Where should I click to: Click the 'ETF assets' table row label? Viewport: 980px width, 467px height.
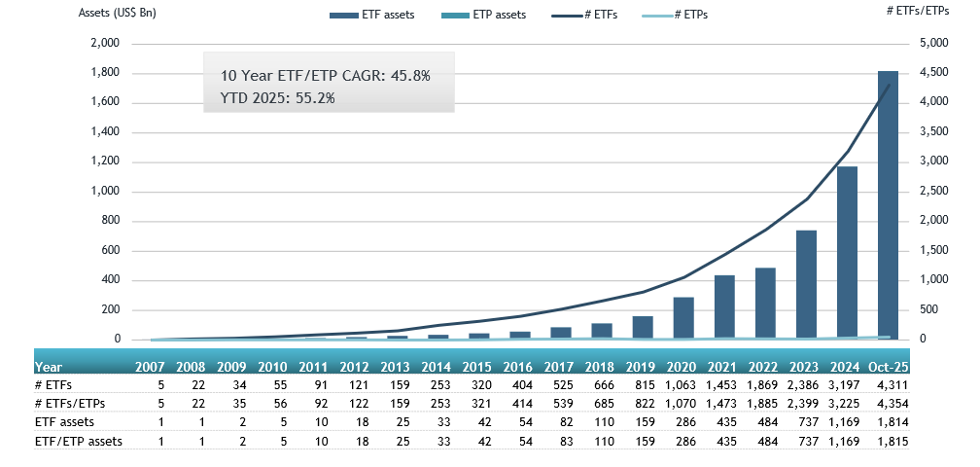point(64,422)
